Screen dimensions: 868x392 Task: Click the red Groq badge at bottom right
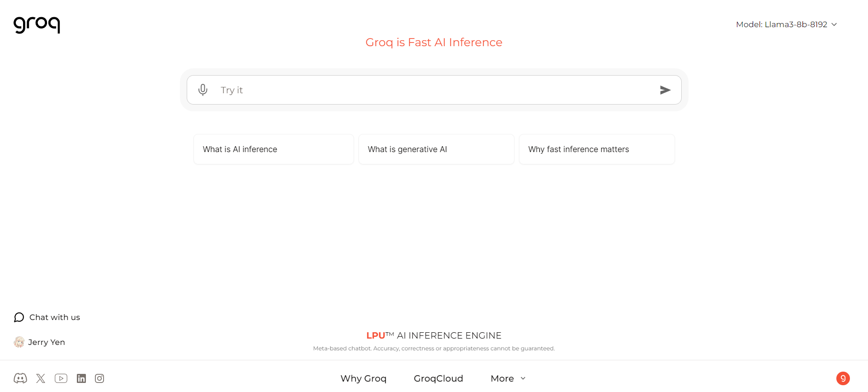coord(843,378)
